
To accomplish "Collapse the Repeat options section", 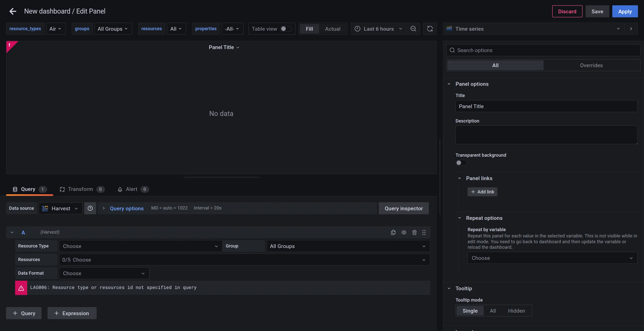I will point(460,218).
